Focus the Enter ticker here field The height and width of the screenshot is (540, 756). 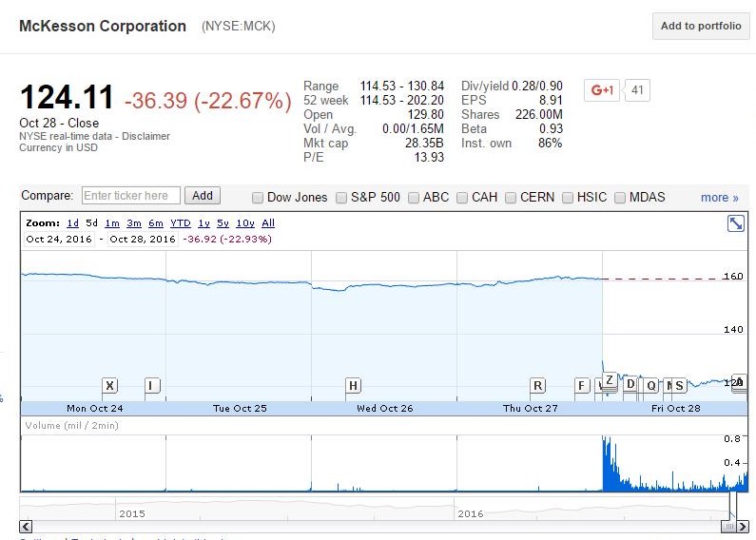click(x=131, y=195)
